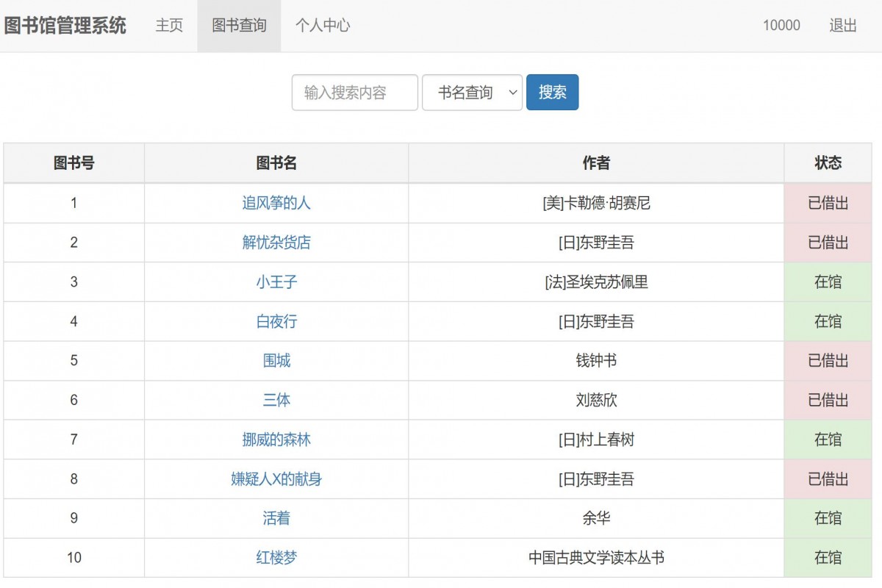Image resolution: width=882 pixels, height=588 pixels.
Task: Click the 10000 user account label
Action: 782,26
